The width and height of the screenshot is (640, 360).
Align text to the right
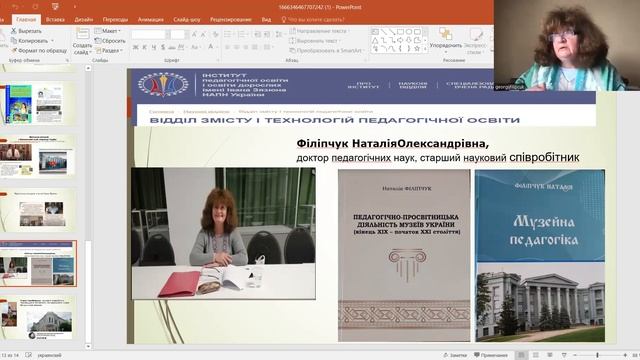(246, 47)
